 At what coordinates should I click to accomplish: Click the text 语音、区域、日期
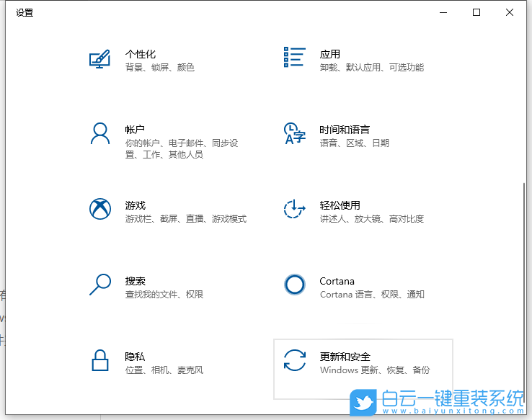(x=355, y=143)
